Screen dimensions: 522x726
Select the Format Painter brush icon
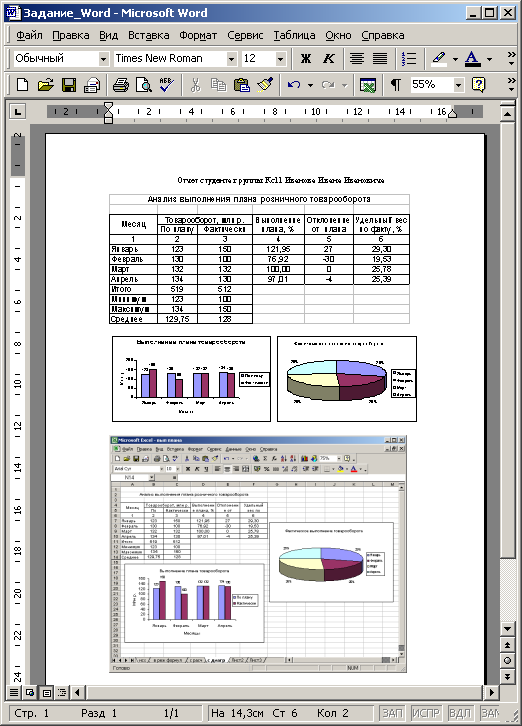point(265,85)
